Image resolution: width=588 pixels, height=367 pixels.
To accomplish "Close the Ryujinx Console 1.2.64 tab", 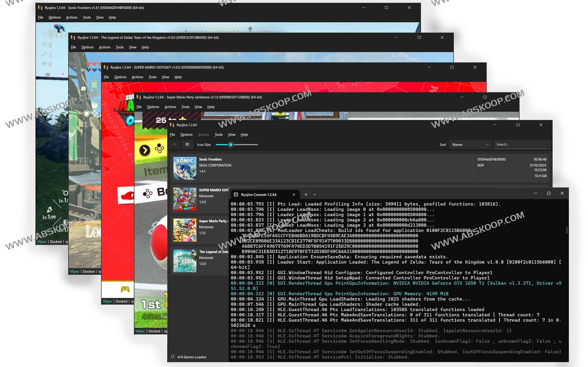I will pos(294,195).
